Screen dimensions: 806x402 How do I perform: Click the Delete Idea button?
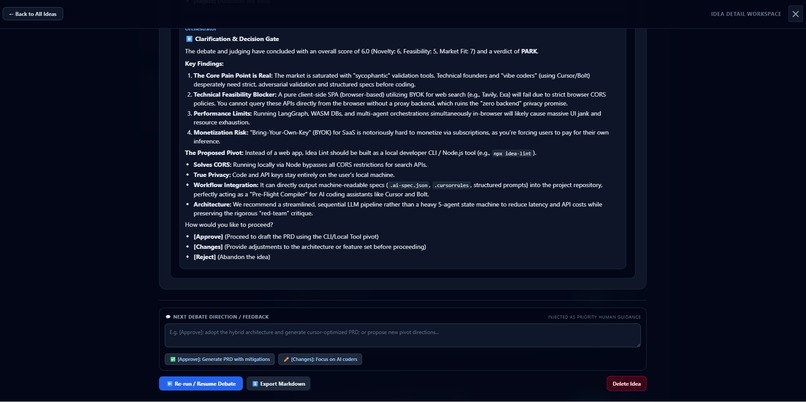627,383
